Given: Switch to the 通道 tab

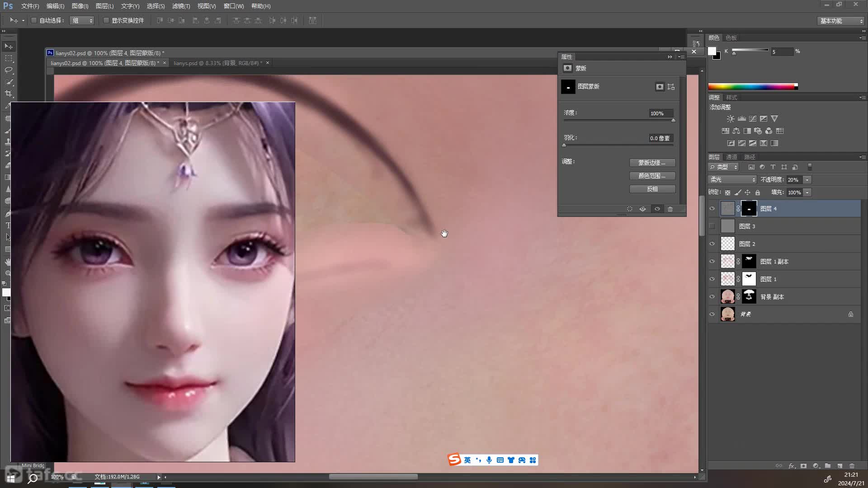Looking at the screenshot, I should pyautogui.click(x=731, y=157).
